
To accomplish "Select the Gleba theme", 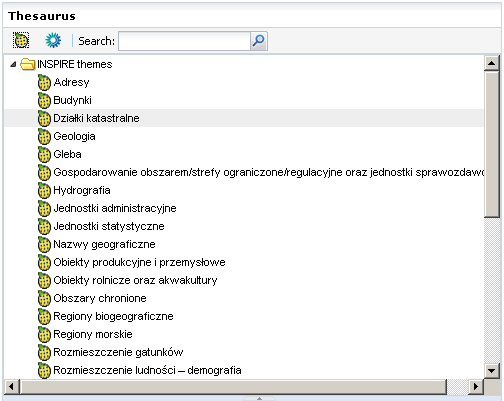I will coord(67,154).
